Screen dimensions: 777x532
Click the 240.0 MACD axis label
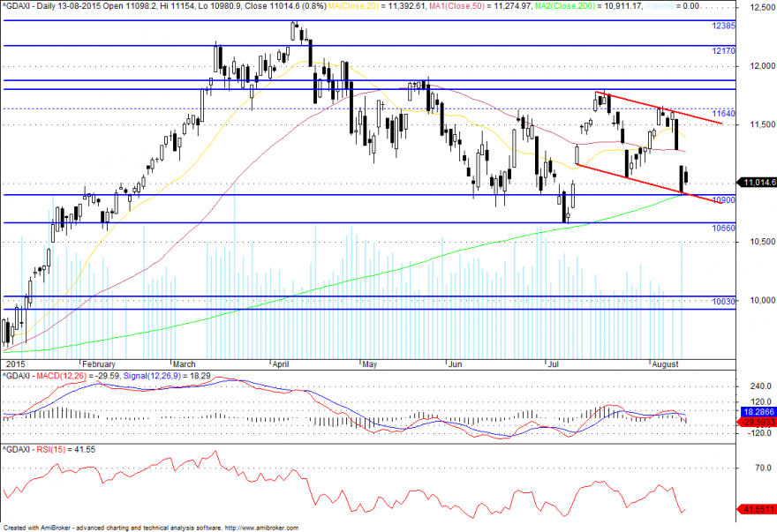(x=762, y=386)
